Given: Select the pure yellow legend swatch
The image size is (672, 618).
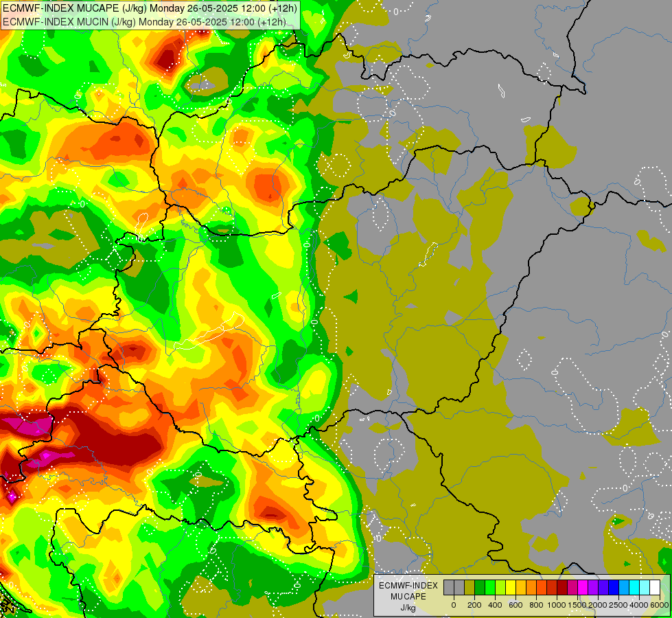Looking at the screenshot, I should 511,587.
